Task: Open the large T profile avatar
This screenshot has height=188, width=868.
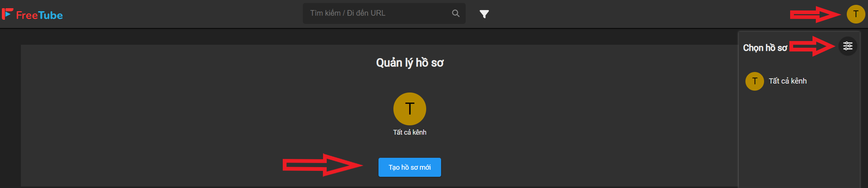Action: 409,109
